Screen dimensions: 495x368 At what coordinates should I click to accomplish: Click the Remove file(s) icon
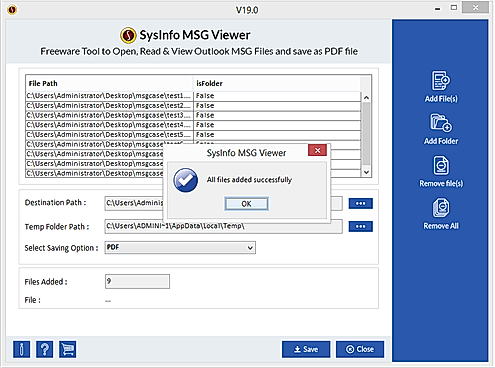pos(441,165)
